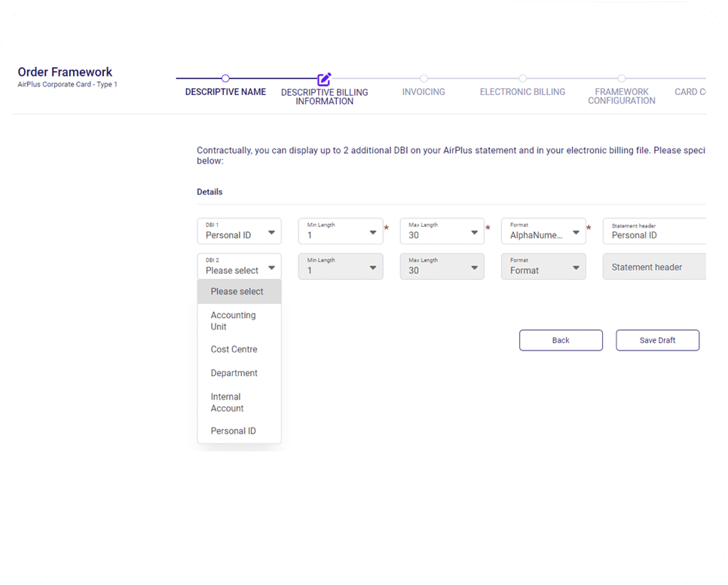The width and height of the screenshot is (728, 585).
Task: Open the AlphaNume... Format dropdown
Action: pyautogui.click(x=543, y=231)
